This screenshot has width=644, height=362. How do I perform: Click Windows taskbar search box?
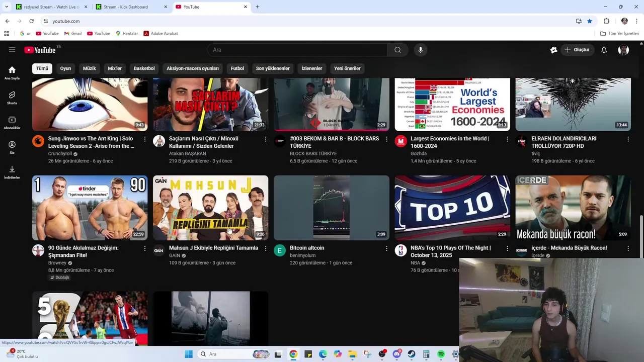234,354
